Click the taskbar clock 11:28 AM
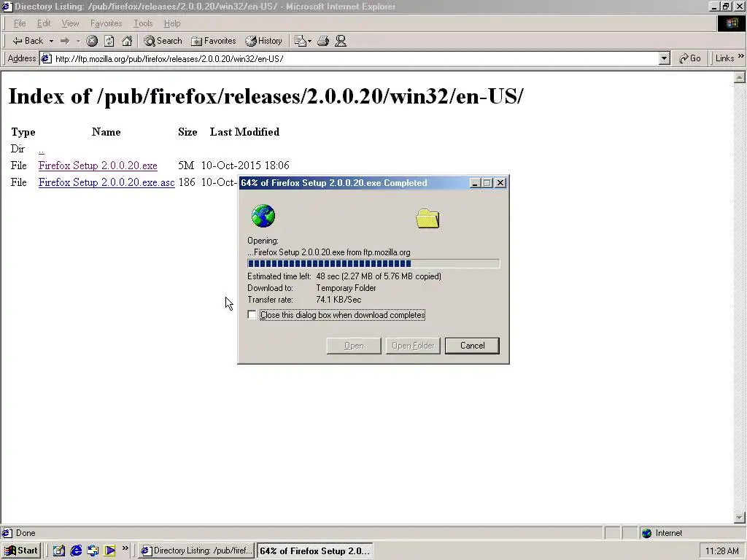Screen dimensions: 747x560 721,551
